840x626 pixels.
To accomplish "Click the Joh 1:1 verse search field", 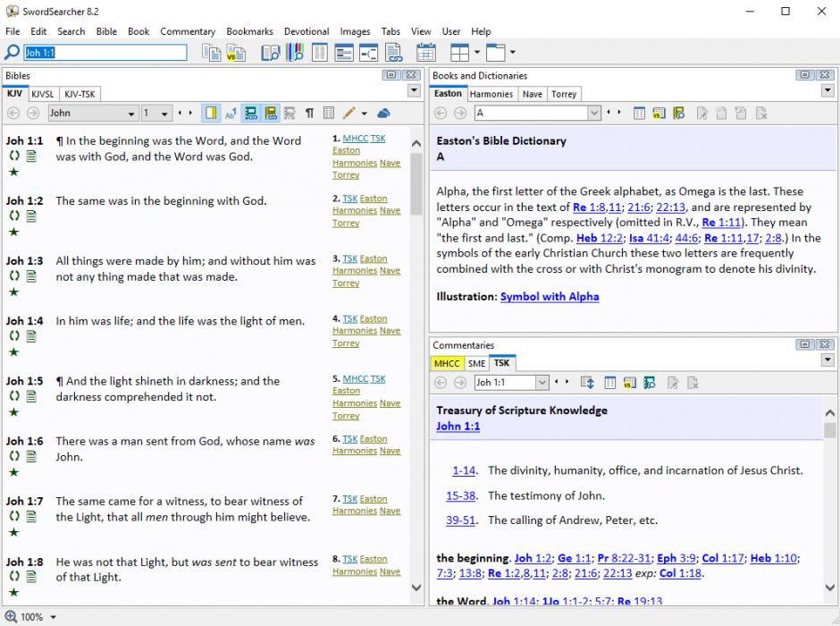I will 105,53.
